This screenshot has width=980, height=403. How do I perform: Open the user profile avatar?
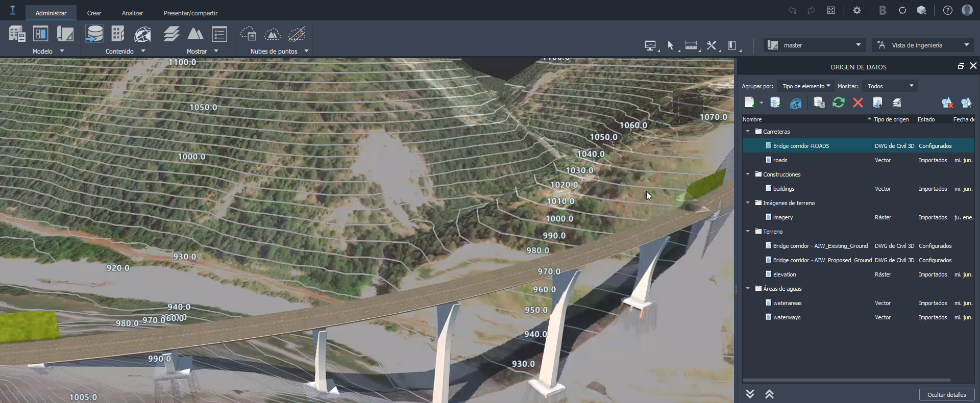967,10
